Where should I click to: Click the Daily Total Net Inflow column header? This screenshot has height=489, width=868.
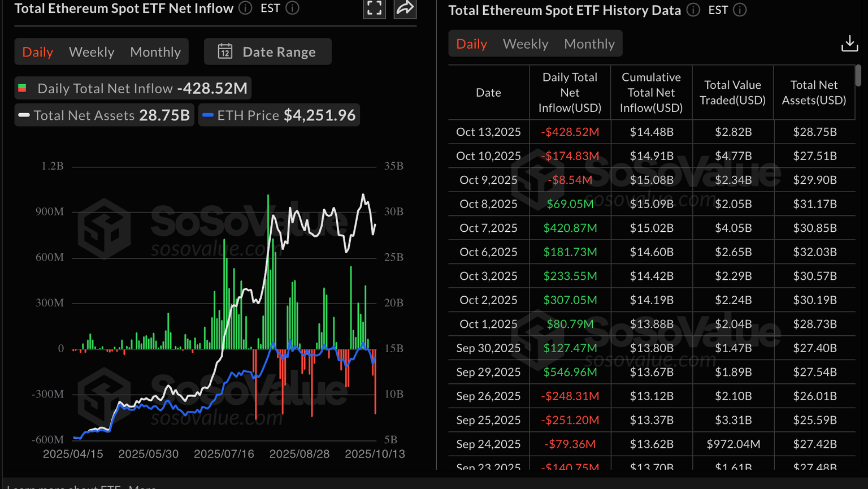tap(570, 92)
